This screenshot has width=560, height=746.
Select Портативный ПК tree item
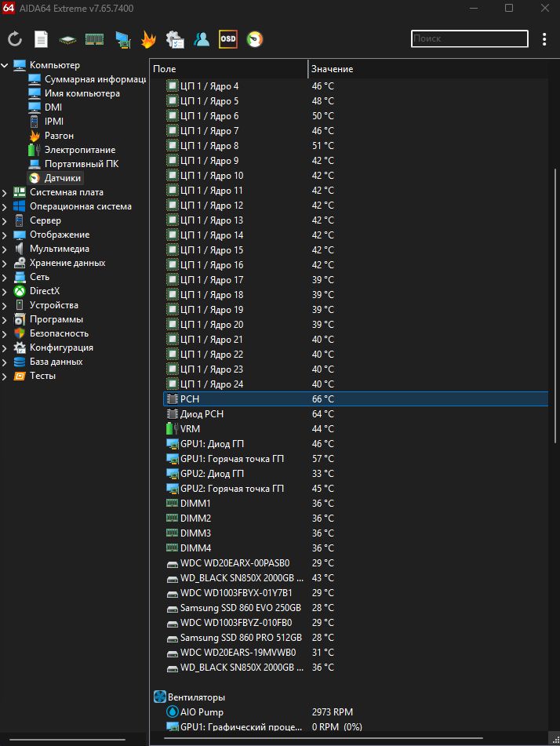point(74,164)
